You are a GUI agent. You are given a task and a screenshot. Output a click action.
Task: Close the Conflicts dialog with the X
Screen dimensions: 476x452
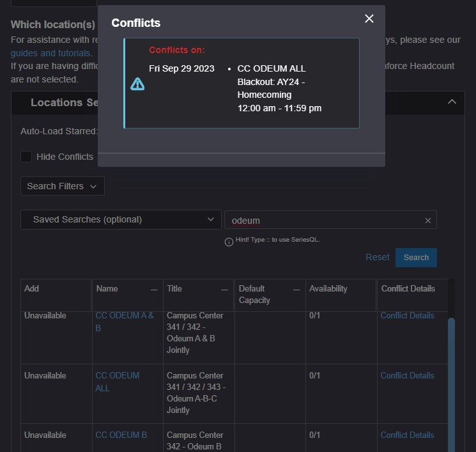369,19
